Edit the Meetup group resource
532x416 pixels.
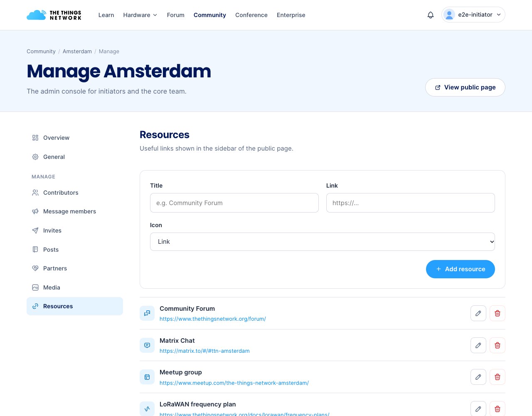478,377
